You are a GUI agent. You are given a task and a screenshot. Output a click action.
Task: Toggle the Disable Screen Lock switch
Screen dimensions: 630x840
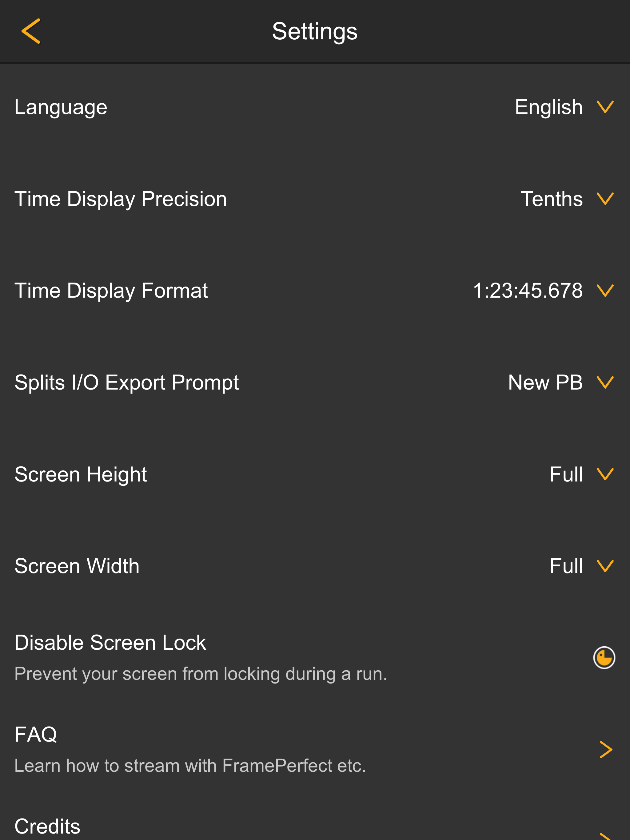(604, 658)
